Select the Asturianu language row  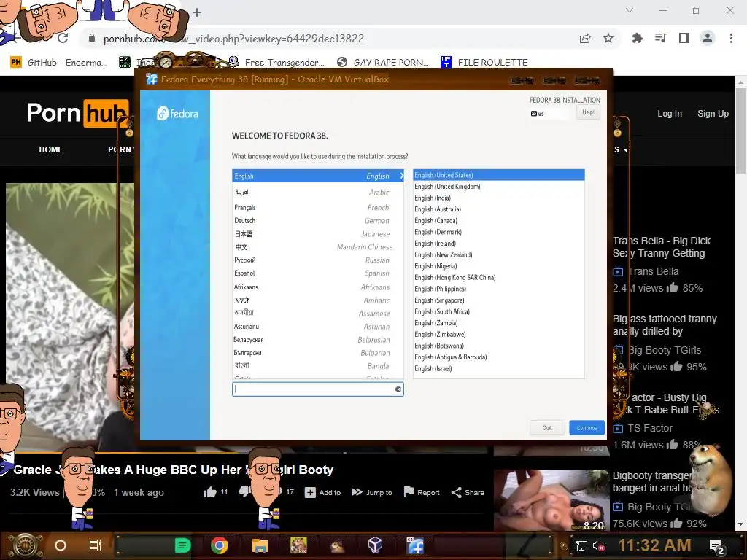click(x=318, y=327)
